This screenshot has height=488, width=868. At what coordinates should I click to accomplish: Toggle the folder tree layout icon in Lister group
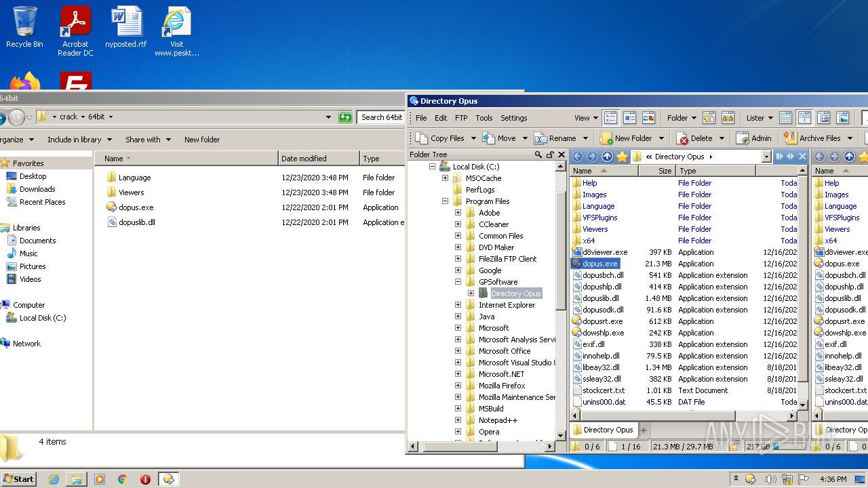[x=824, y=118]
